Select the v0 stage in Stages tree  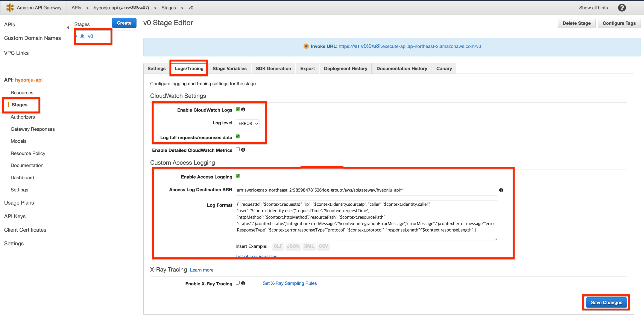pyautogui.click(x=90, y=36)
